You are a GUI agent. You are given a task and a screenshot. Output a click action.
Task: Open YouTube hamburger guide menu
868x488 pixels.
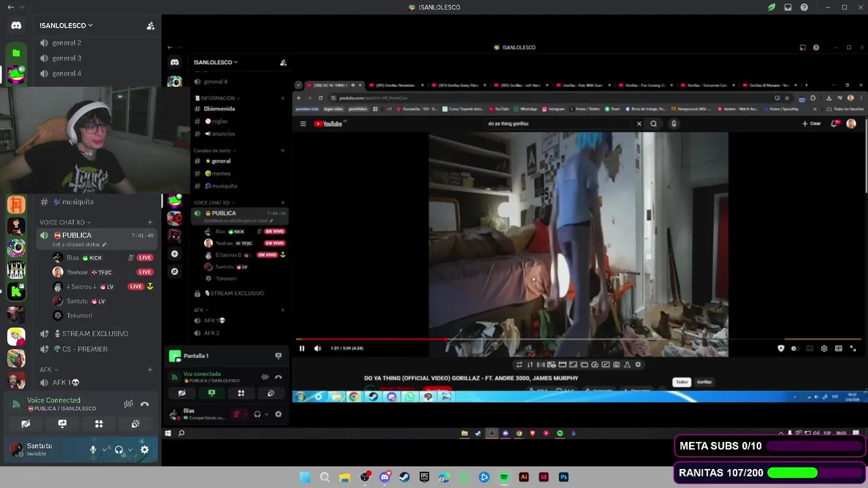tap(303, 124)
